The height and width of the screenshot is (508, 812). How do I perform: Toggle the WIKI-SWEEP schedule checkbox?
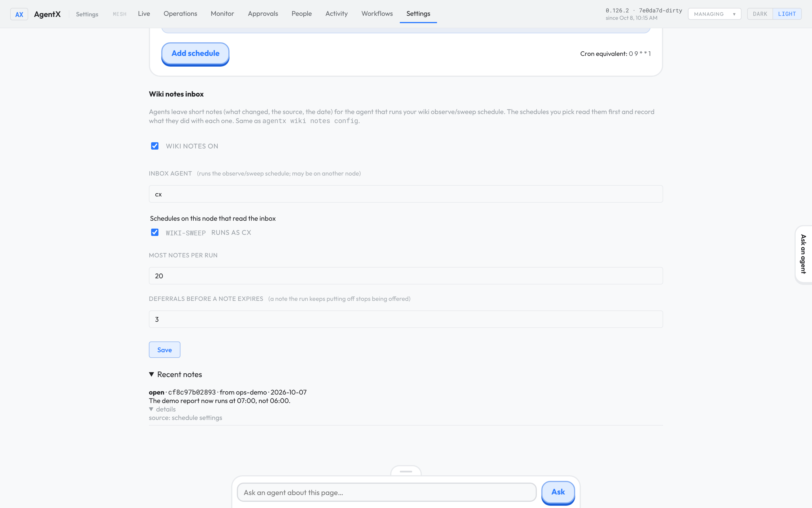(x=155, y=233)
